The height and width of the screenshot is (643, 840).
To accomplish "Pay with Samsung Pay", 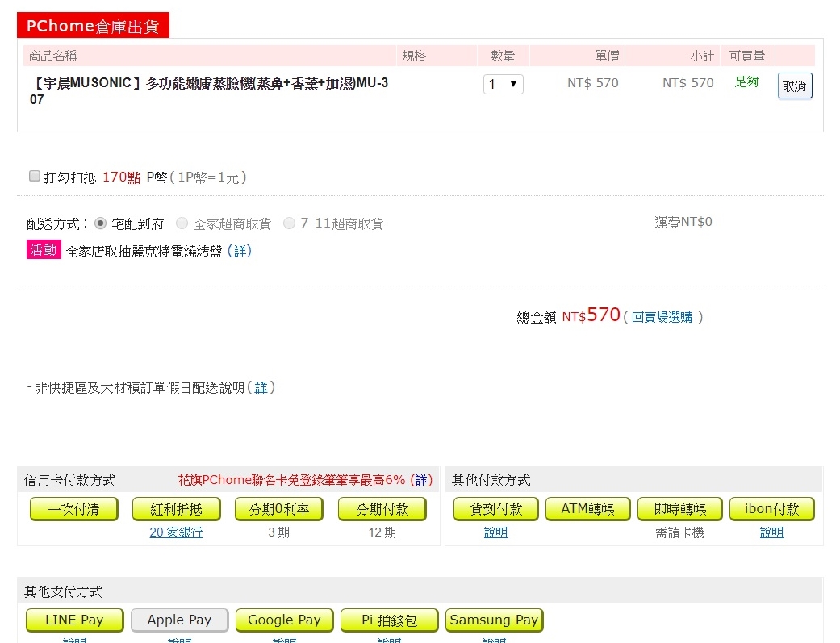I will [495, 620].
